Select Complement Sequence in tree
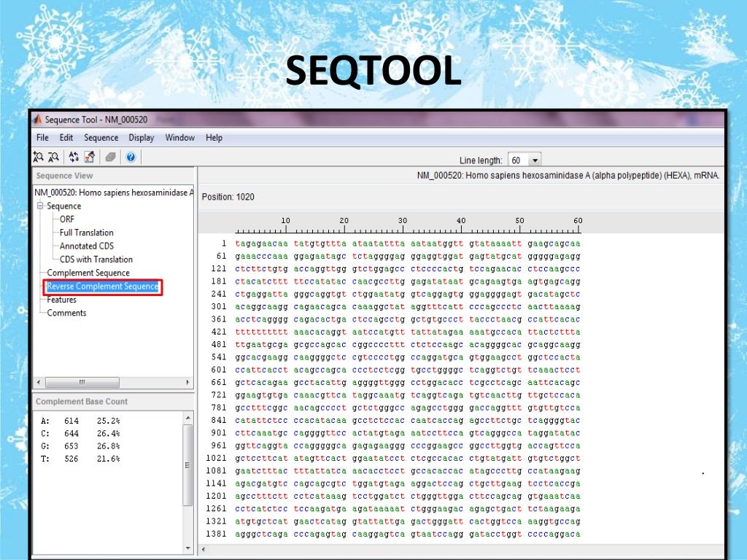Viewport: 747px width, 560px height. (88, 273)
